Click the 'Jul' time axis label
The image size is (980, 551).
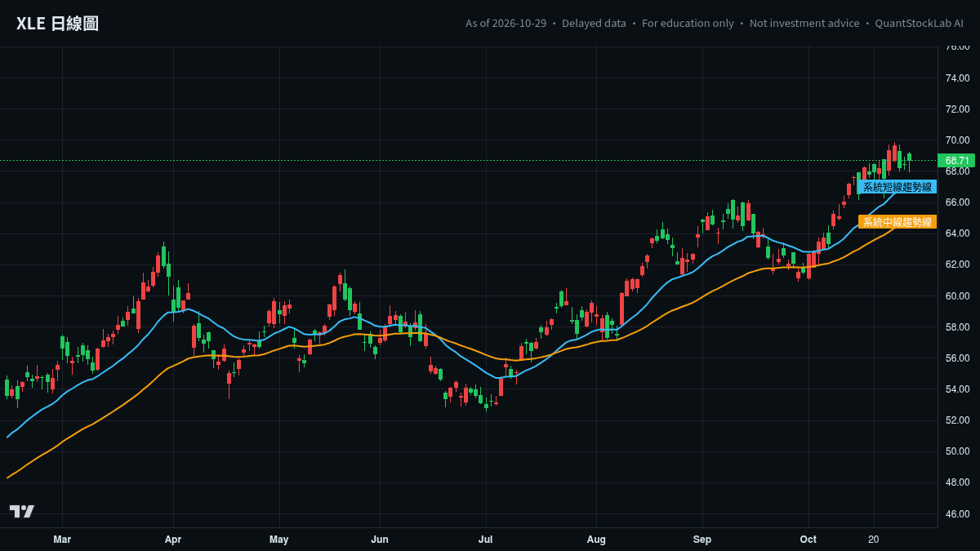pyautogui.click(x=486, y=540)
